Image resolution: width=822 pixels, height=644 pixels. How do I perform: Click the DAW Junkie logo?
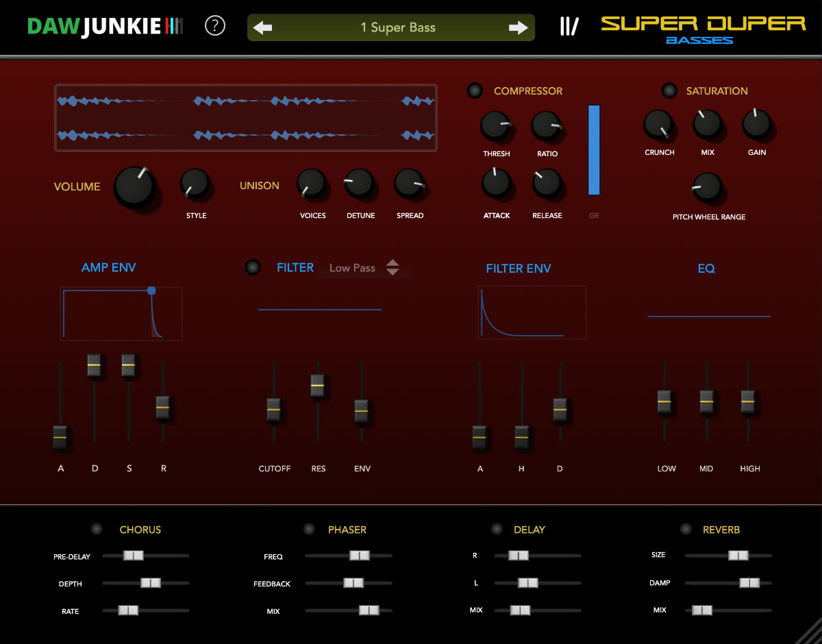click(x=105, y=27)
